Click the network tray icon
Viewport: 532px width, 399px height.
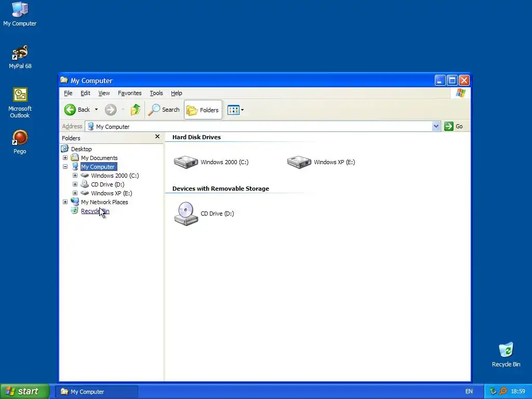[x=493, y=392]
